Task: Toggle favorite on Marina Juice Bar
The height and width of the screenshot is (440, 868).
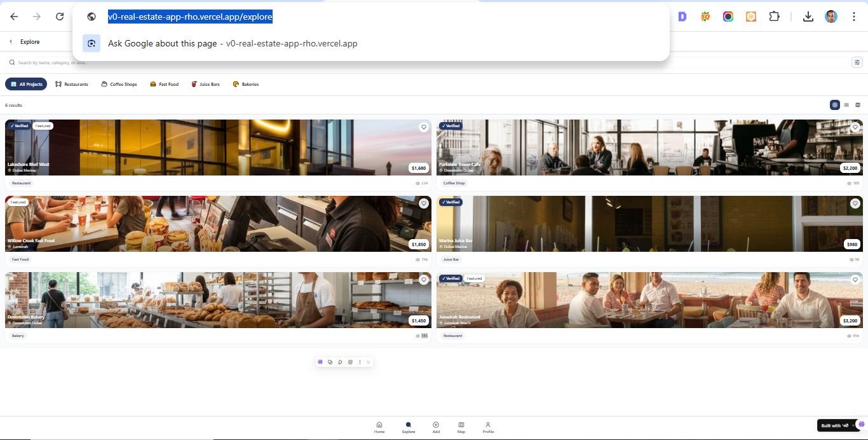Action: point(855,203)
